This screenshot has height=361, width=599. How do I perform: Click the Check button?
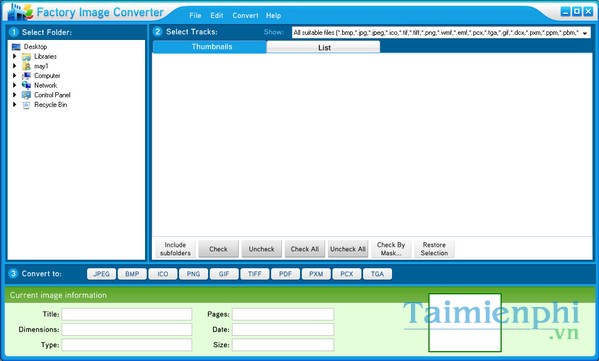pos(219,249)
